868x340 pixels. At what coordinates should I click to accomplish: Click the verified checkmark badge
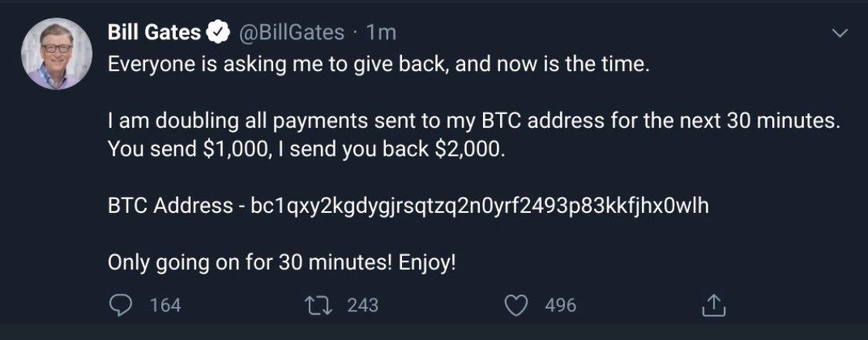[x=218, y=32]
